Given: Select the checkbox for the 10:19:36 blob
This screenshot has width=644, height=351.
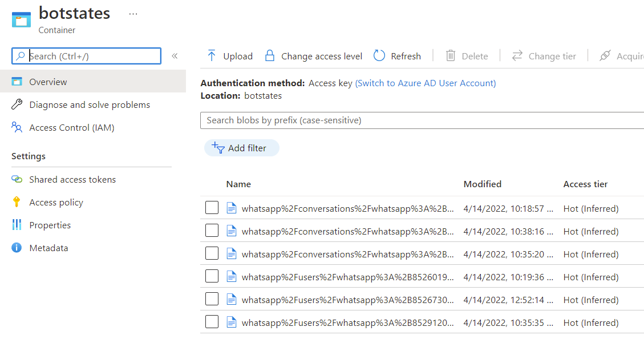Looking at the screenshot, I should point(212,276).
